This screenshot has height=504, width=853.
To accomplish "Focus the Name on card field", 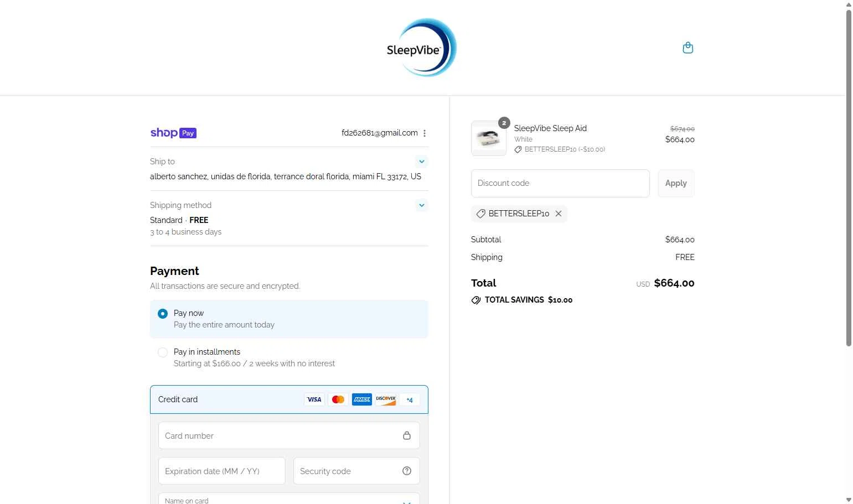I will (x=289, y=498).
